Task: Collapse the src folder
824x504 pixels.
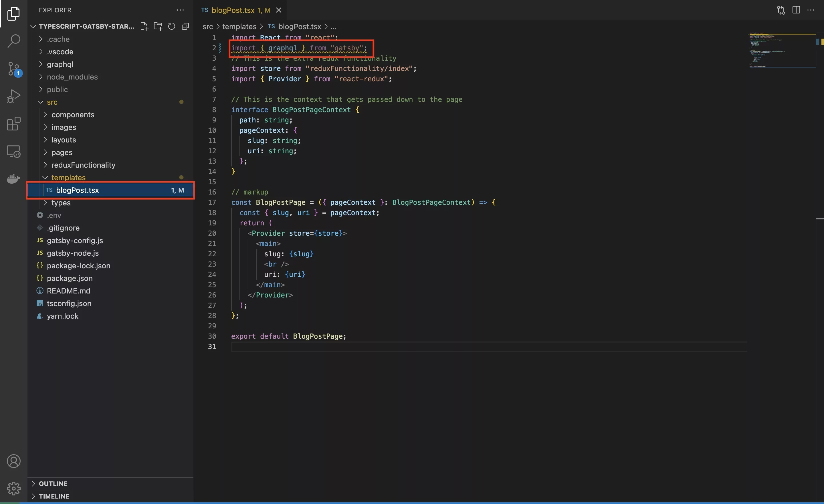Action: tap(52, 102)
